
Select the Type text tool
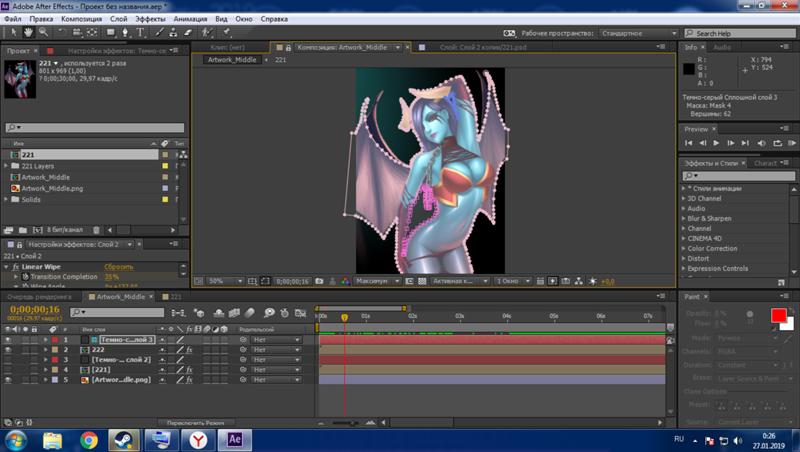coord(140,32)
